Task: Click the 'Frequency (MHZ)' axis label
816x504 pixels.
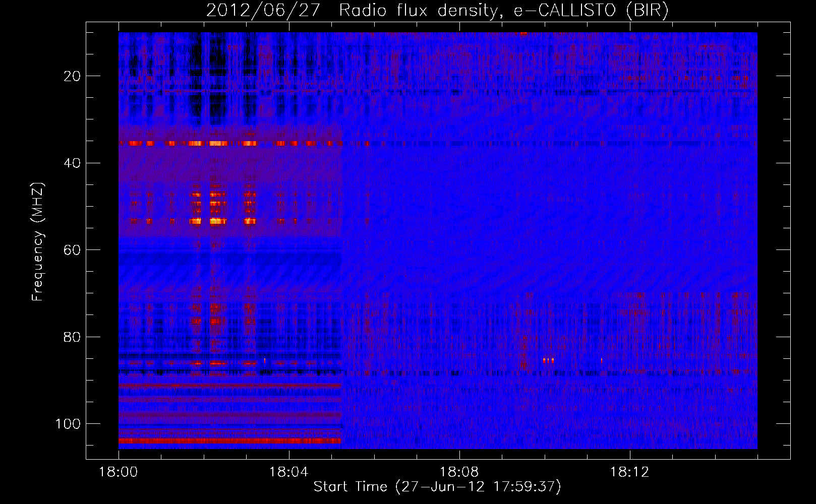Action: point(38,241)
